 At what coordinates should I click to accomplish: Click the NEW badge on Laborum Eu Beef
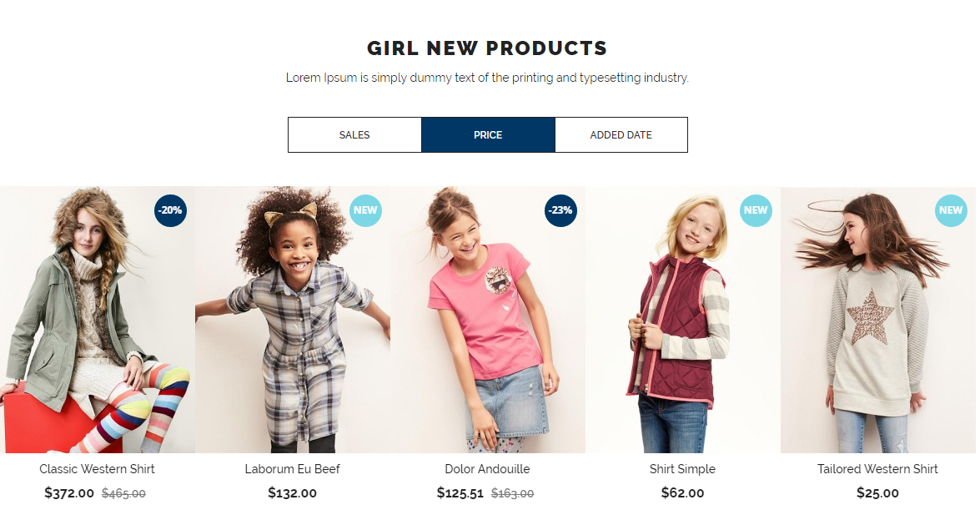click(x=365, y=210)
